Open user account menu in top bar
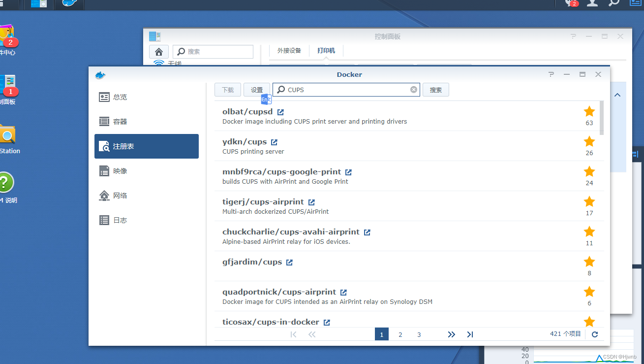This screenshot has width=644, height=364. tap(592, 2)
